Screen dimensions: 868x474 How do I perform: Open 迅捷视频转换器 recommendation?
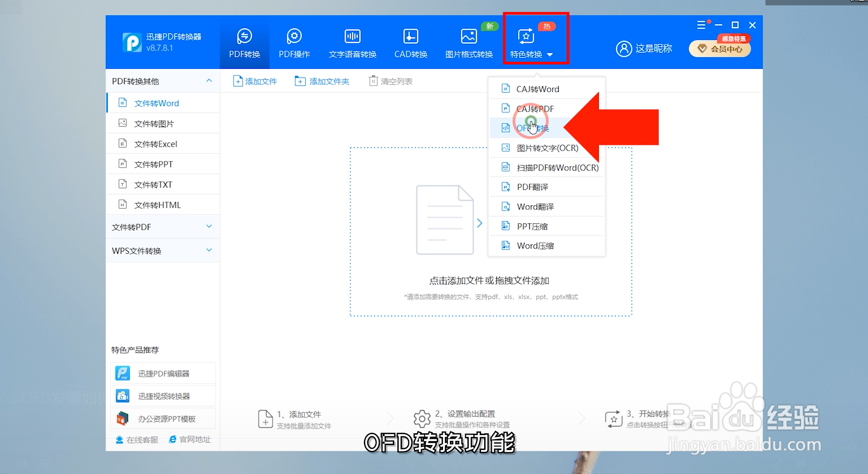[x=163, y=396]
